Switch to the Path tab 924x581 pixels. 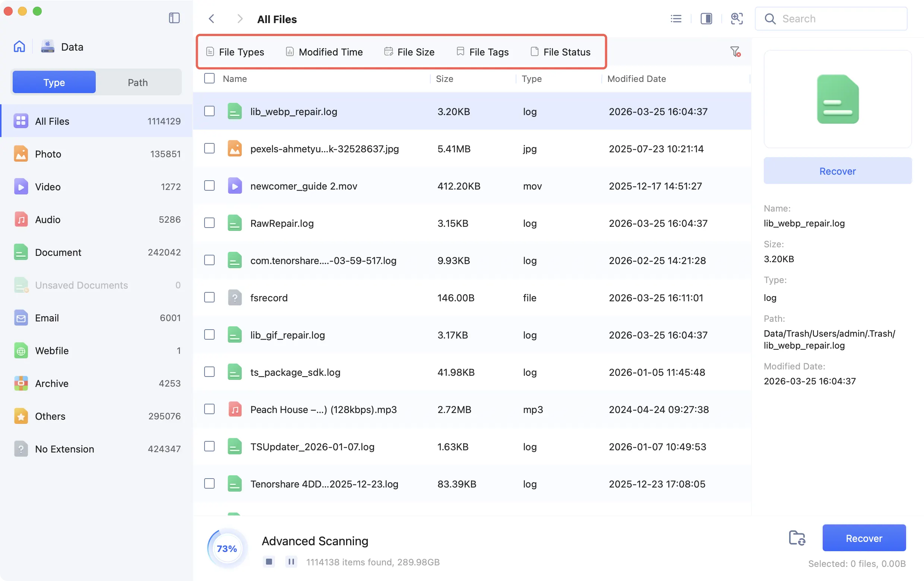(137, 82)
